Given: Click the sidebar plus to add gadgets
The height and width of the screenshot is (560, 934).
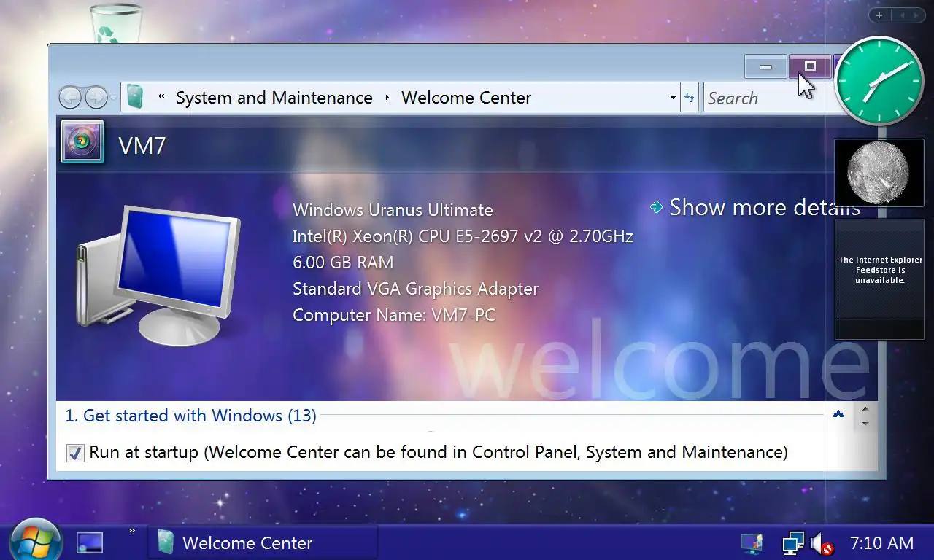Looking at the screenshot, I should [879, 15].
